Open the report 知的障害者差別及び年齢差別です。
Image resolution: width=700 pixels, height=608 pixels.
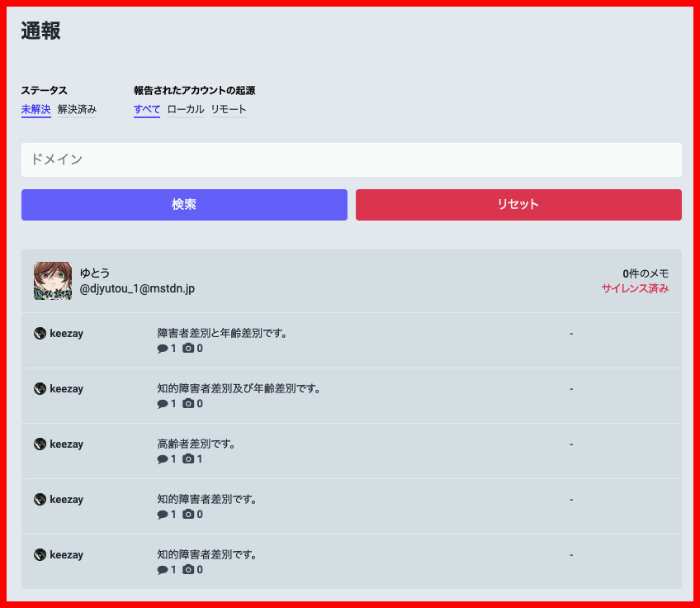(239, 388)
